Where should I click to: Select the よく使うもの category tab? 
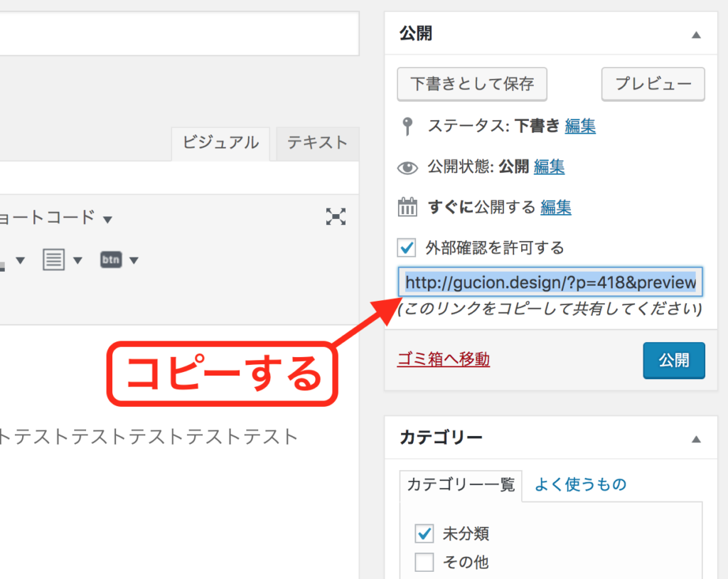click(580, 485)
